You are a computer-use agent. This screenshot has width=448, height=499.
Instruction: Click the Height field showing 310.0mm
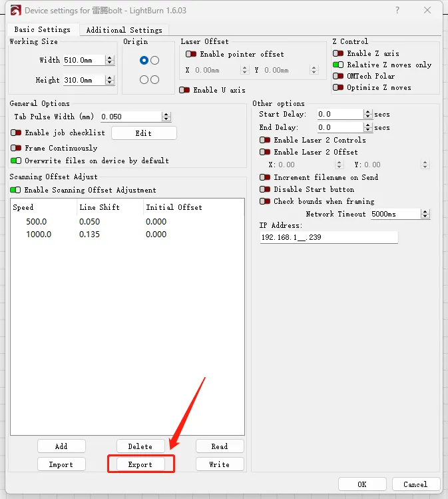(85, 80)
